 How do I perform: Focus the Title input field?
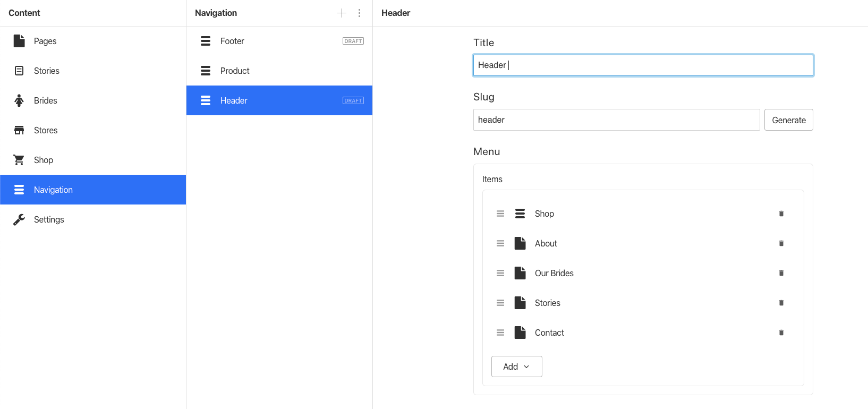tap(643, 65)
